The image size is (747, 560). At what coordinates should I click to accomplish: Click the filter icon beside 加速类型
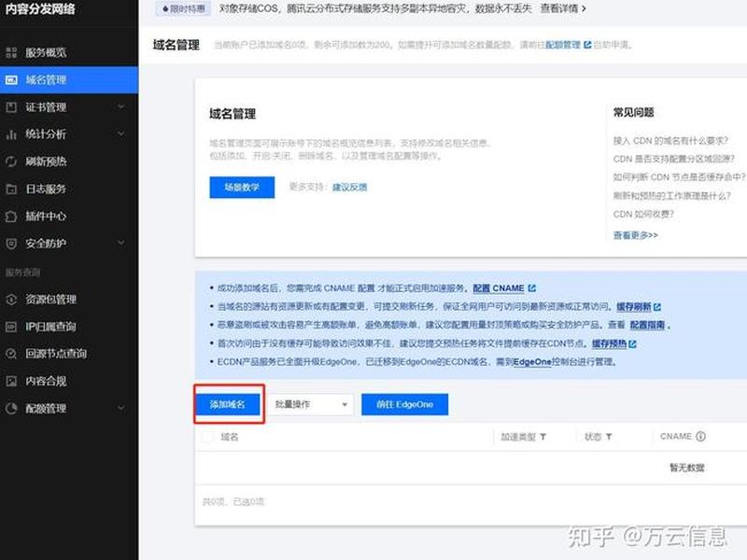[x=543, y=437]
